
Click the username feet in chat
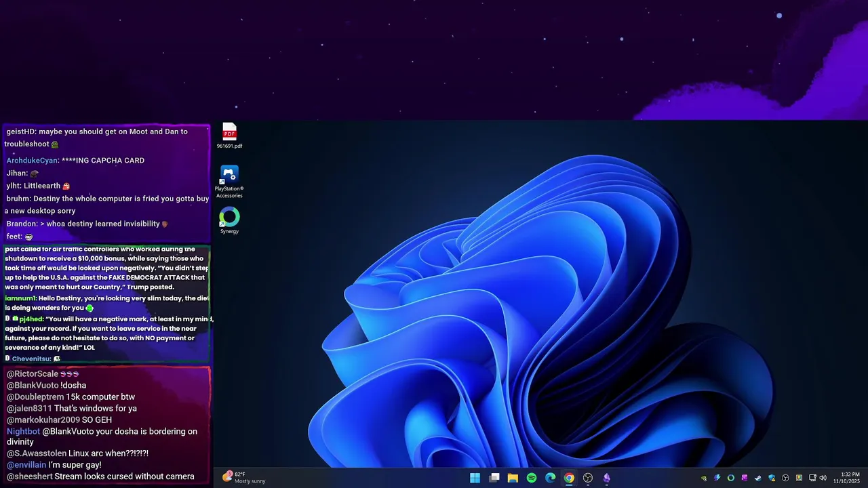14,237
